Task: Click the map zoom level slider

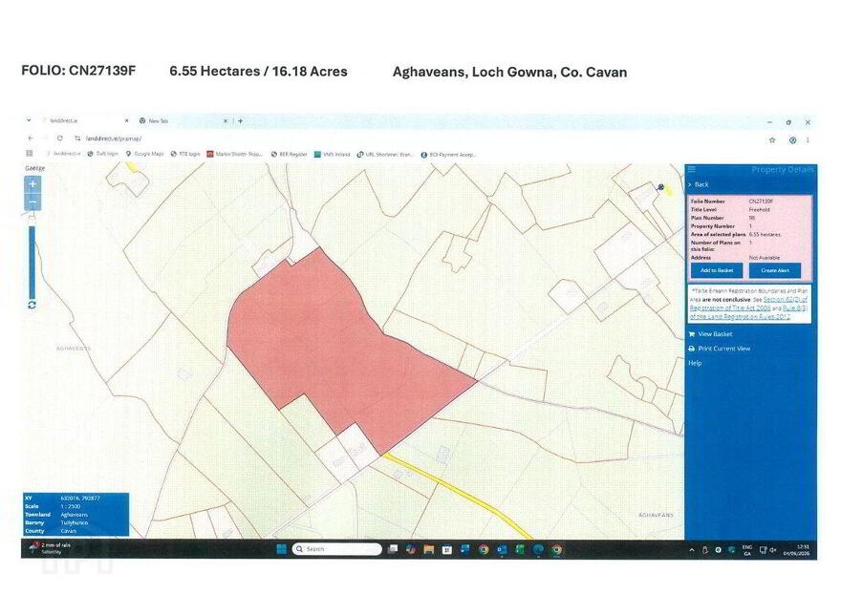Action: point(32,263)
